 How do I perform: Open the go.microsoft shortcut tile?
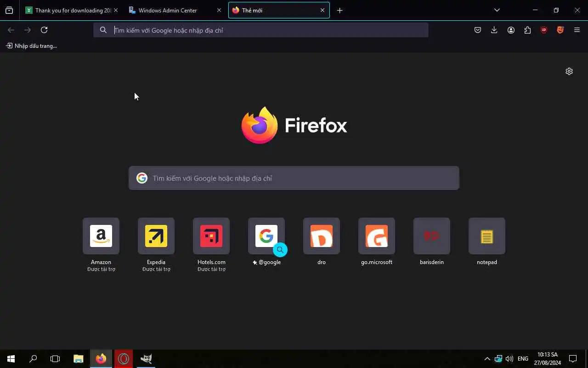pos(377,236)
